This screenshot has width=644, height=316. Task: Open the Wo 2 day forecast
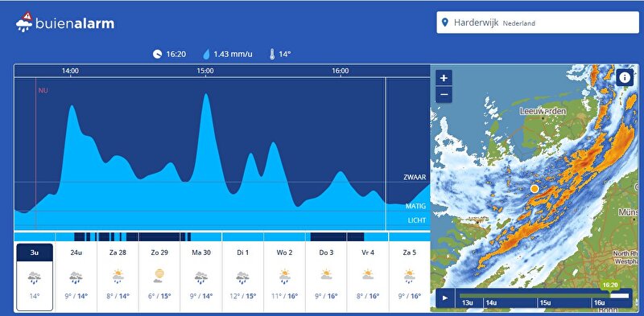(285, 277)
